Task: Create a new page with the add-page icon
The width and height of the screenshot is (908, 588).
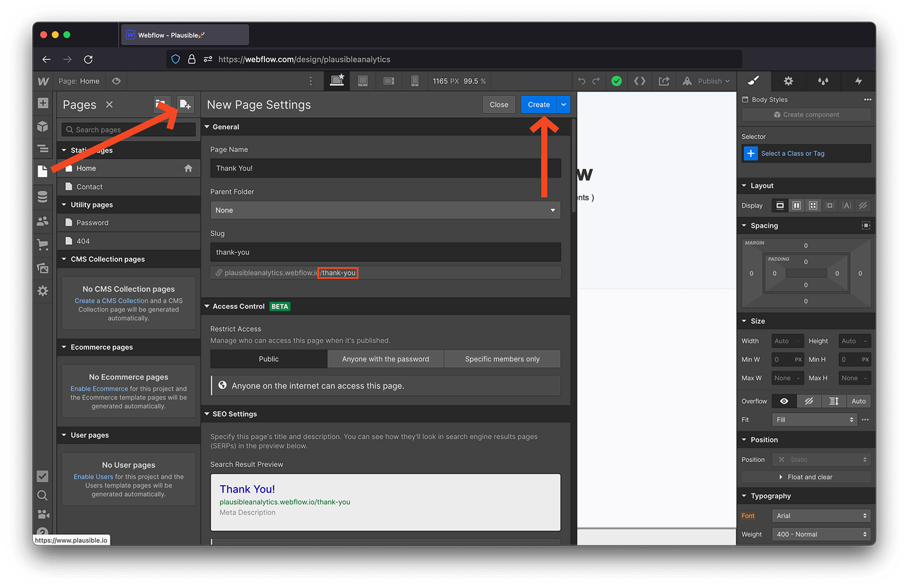Action: [x=186, y=104]
